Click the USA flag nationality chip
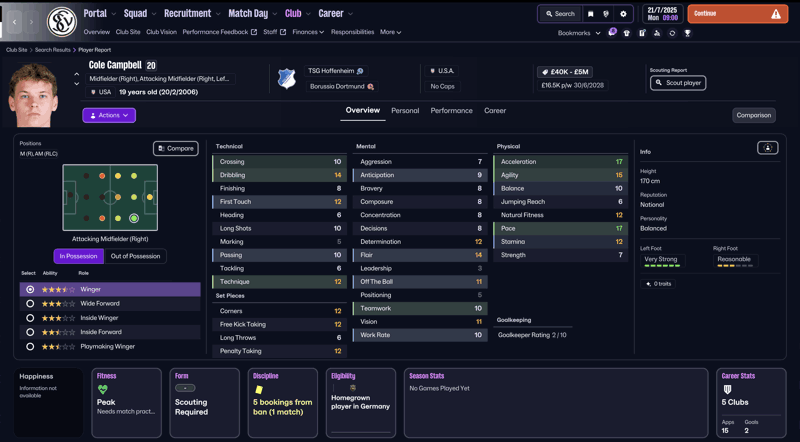This screenshot has height=442, width=800. 100,92
